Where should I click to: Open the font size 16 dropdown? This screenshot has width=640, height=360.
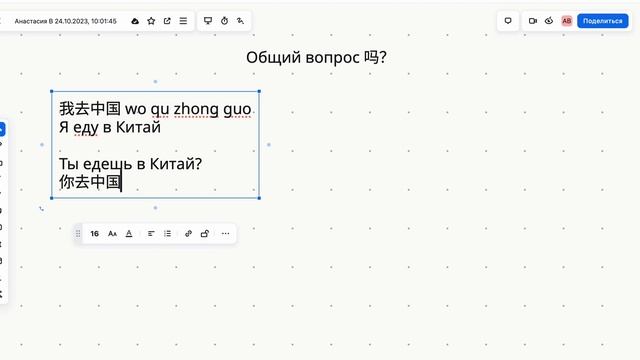point(95,233)
